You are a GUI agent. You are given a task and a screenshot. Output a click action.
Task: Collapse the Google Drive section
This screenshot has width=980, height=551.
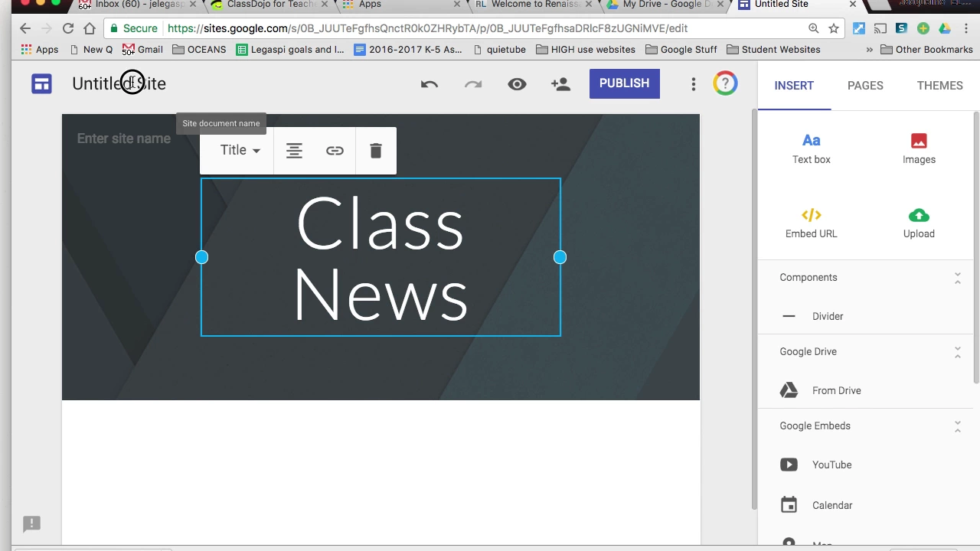(957, 352)
